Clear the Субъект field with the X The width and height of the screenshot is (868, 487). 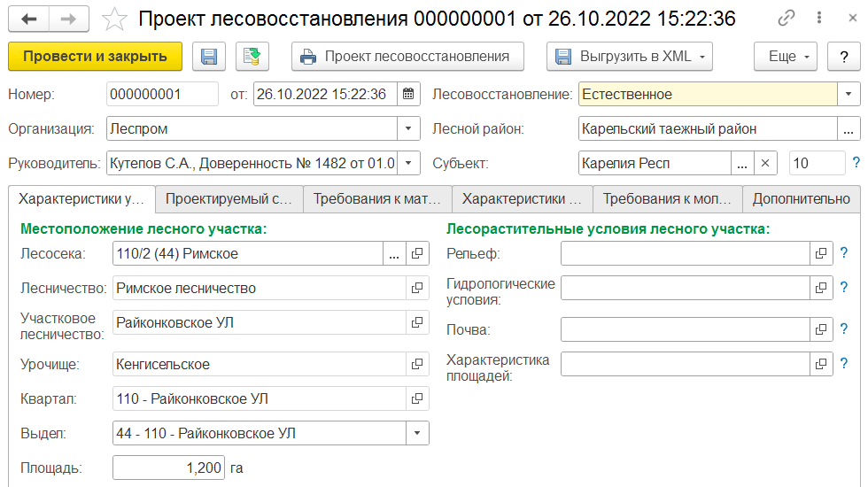click(765, 163)
